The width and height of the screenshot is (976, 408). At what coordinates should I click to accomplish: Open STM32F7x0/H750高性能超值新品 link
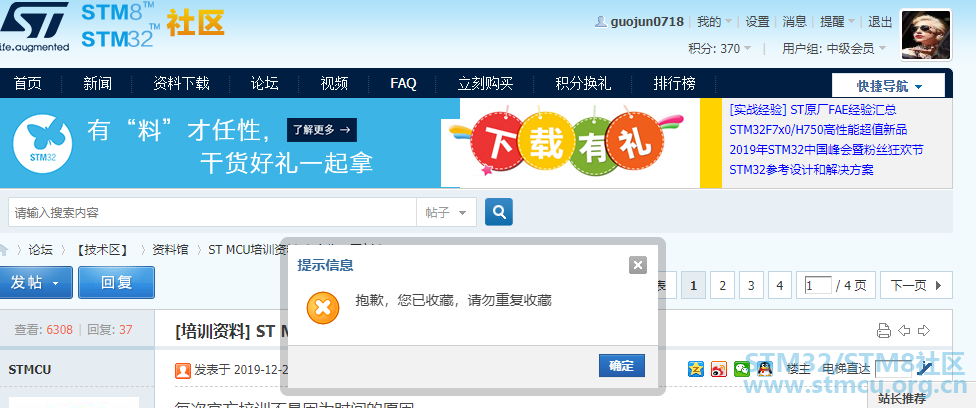tap(818, 130)
